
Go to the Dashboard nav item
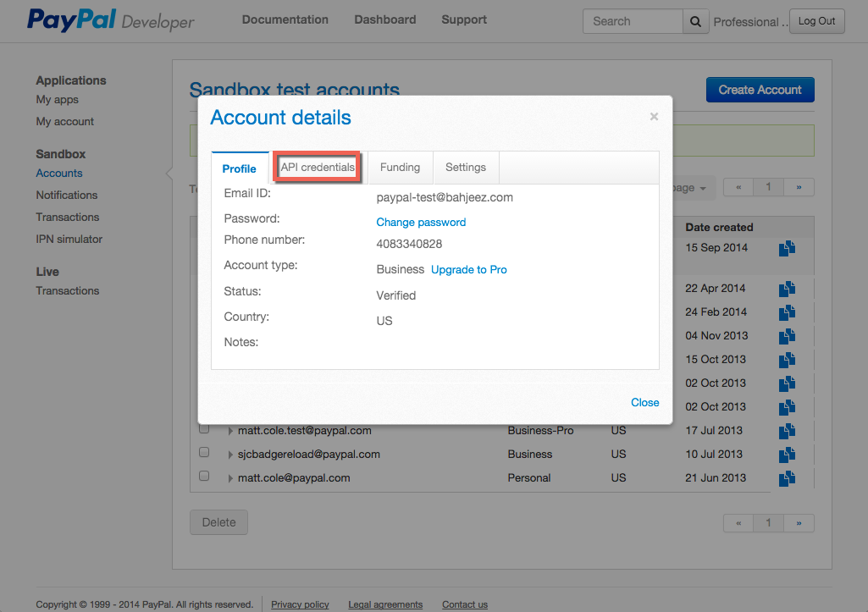(x=385, y=20)
